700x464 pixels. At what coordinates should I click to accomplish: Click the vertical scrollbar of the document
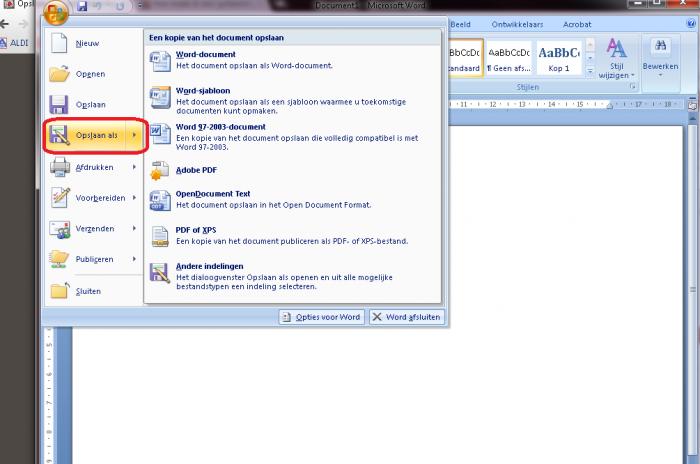click(x=692, y=289)
